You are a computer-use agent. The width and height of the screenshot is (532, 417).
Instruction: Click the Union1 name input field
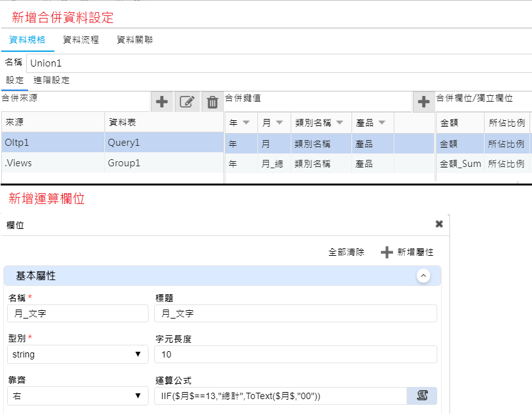[x=279, y=63]
